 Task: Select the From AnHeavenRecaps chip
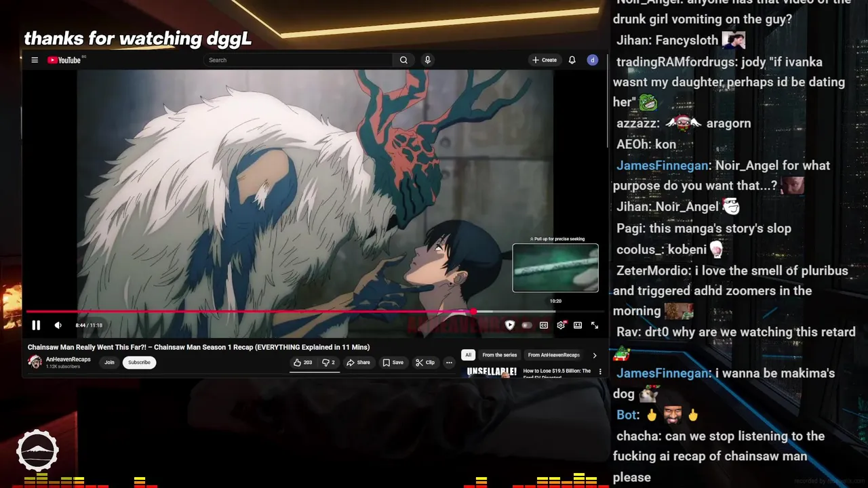click(554, 355)
